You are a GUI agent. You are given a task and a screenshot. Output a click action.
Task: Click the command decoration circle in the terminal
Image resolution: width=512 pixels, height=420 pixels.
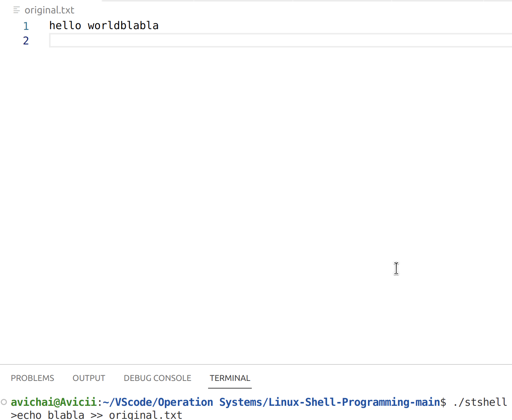(4, 402)
